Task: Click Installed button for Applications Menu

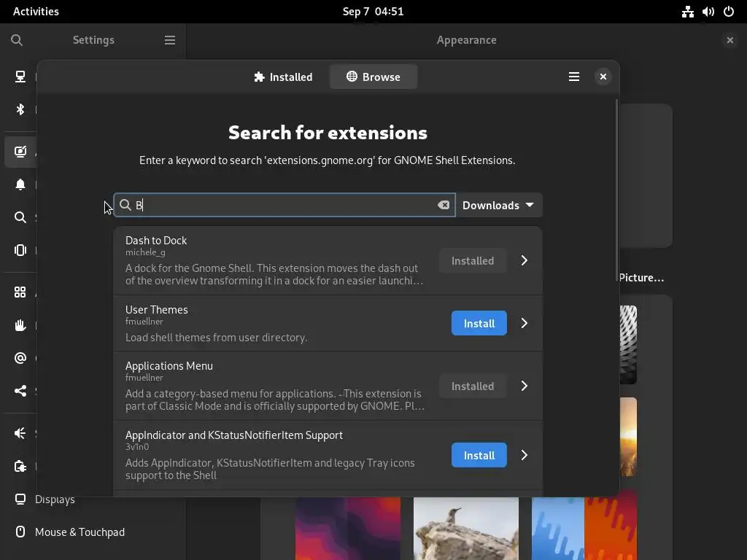Action: (x=473, y=386)
